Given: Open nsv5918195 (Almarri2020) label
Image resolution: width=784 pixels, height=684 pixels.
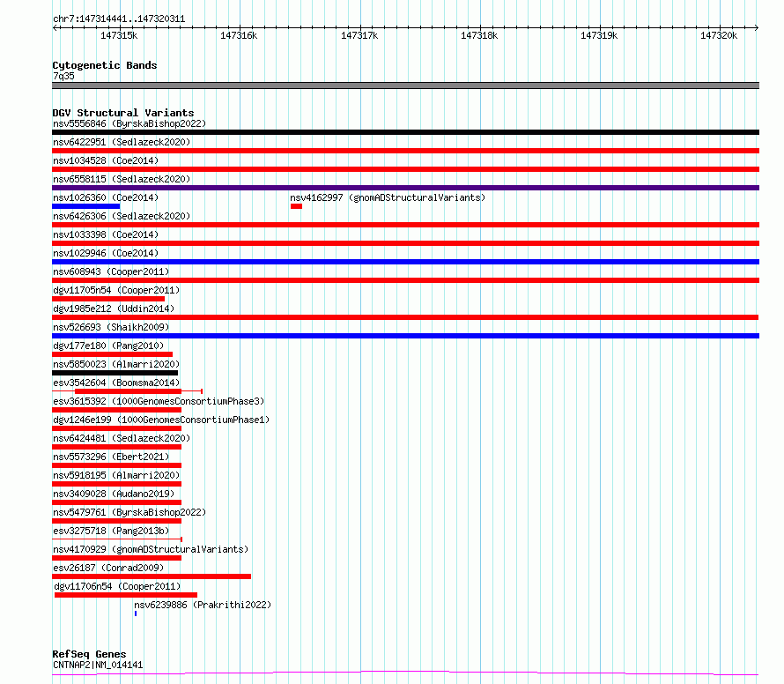Looking at the screenshot, I should coord(116,475).
